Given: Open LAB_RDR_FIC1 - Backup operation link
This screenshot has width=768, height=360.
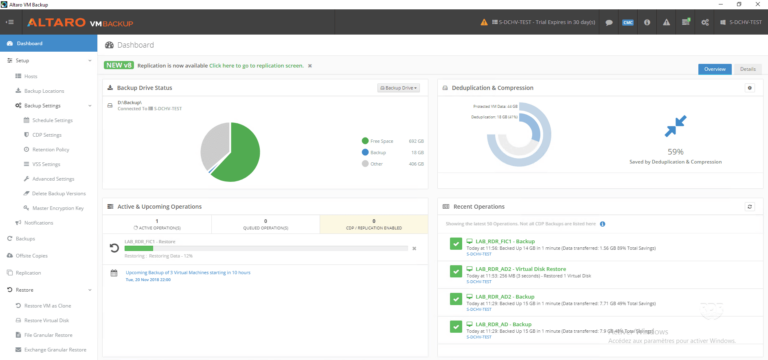Looking at the screenshot, I should point(505,241).
